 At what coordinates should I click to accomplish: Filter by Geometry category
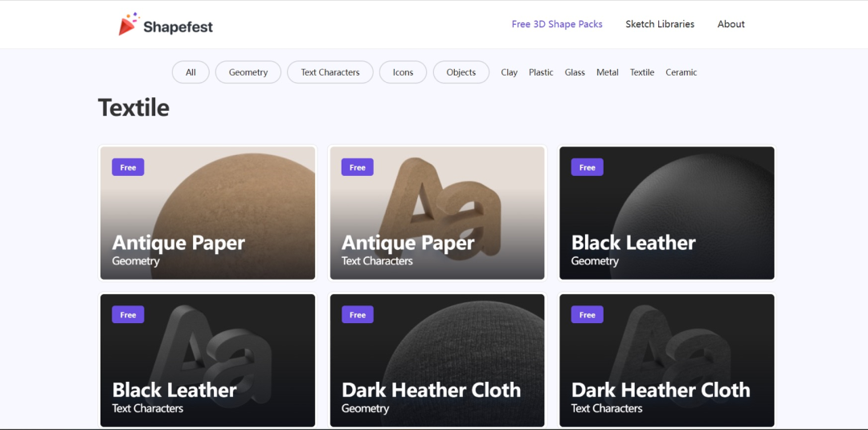[x=248, y=72]
